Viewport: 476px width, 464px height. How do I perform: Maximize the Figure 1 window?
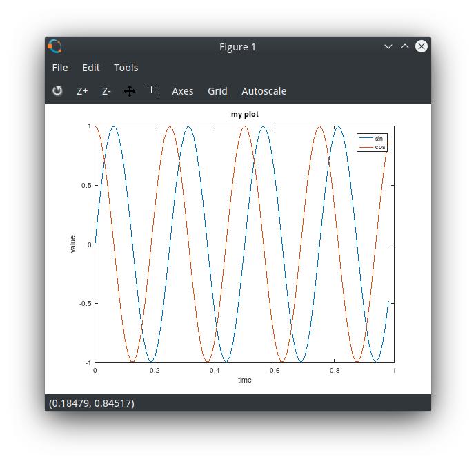(x=405, y=47)
